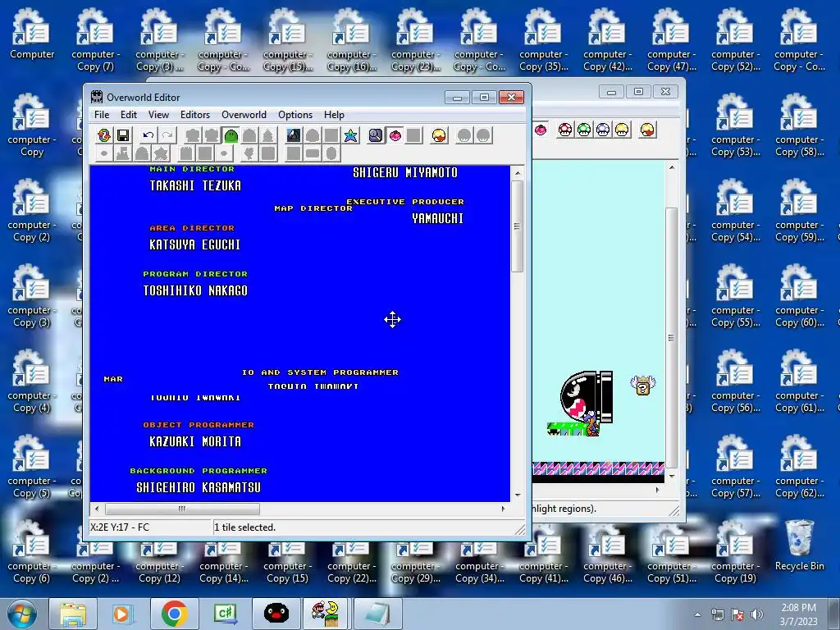Image resolution: width=840 pixels, height=630 pixels.
Task: Click the PROGRAM DIRECTOR label
Action: (x=195, y=274)
